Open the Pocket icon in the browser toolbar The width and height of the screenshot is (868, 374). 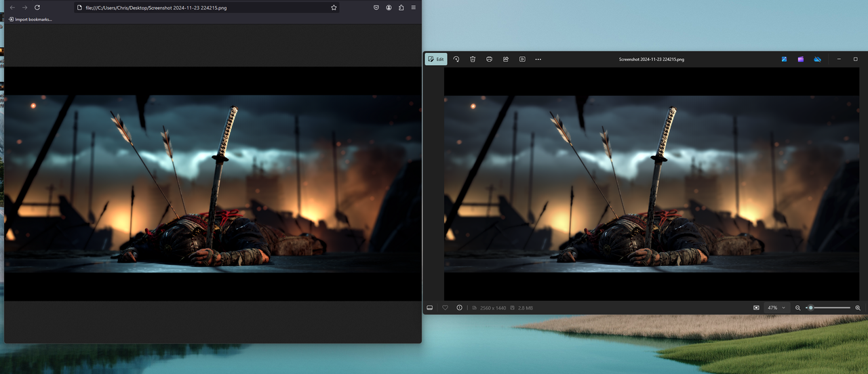[376, 7]
